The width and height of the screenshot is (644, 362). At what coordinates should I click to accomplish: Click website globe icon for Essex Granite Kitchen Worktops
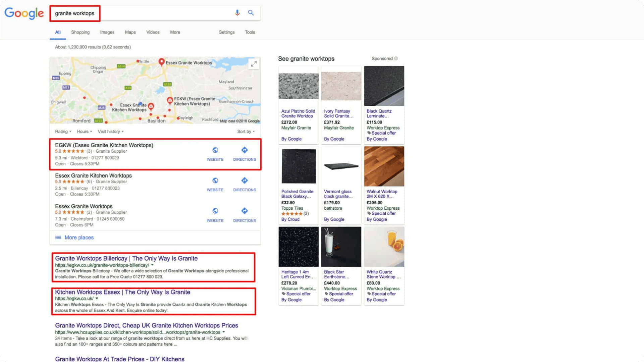tap(215, 181)
